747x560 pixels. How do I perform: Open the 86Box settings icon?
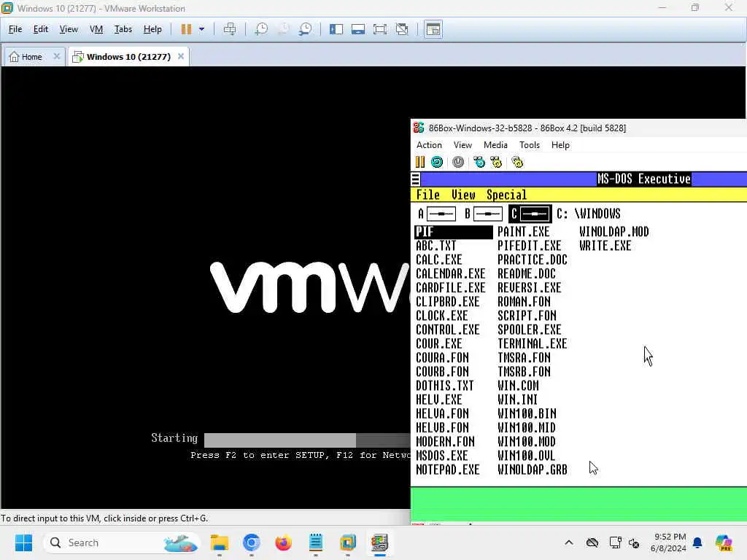tap(517, 162)
